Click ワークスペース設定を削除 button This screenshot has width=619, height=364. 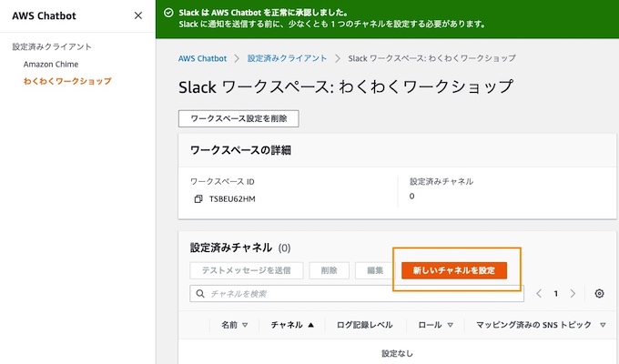[238, 118]
